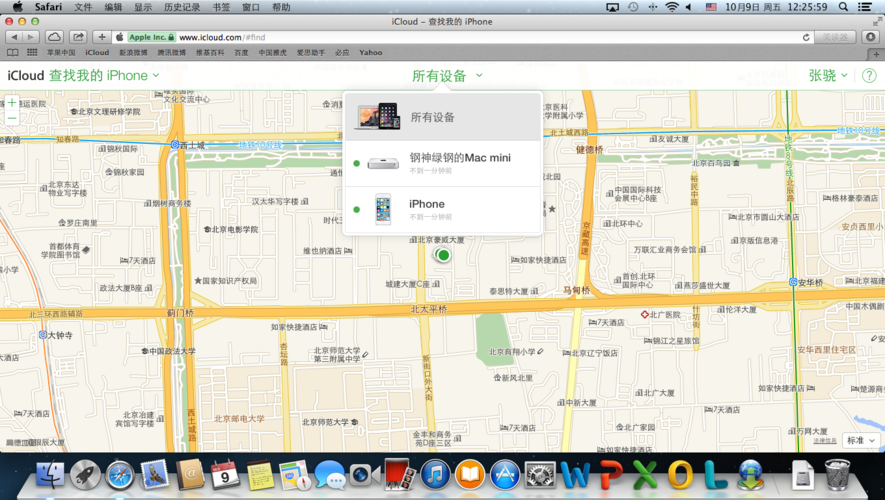Open the bookmarks sidebar book icon

click(x=12, y=52)
